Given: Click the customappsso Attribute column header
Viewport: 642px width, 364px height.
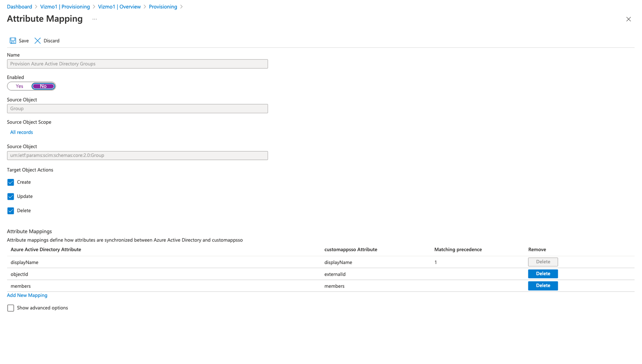Looking at the screenshot, I should [351, 250].
